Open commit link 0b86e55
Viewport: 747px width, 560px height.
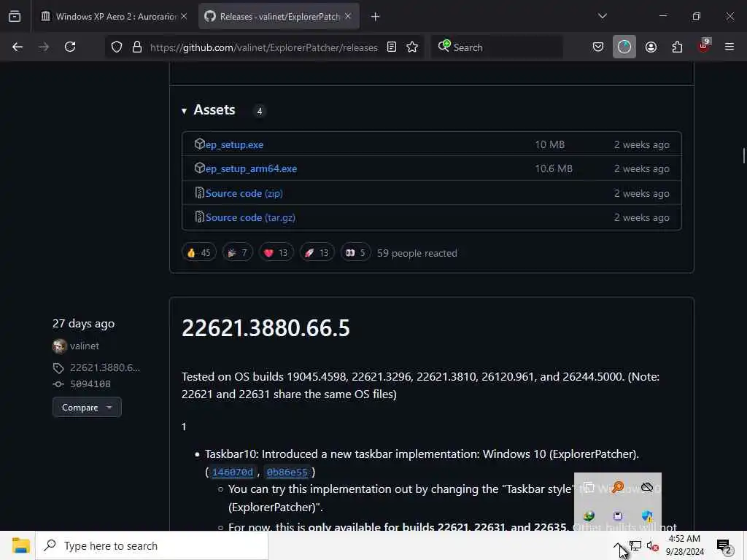(x=287, y=472)
